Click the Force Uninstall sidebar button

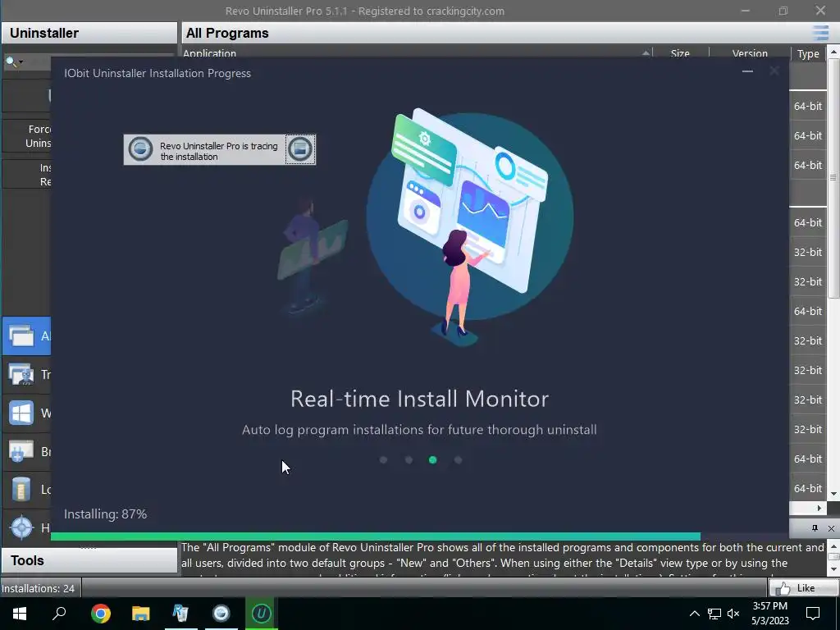[27, 136]
